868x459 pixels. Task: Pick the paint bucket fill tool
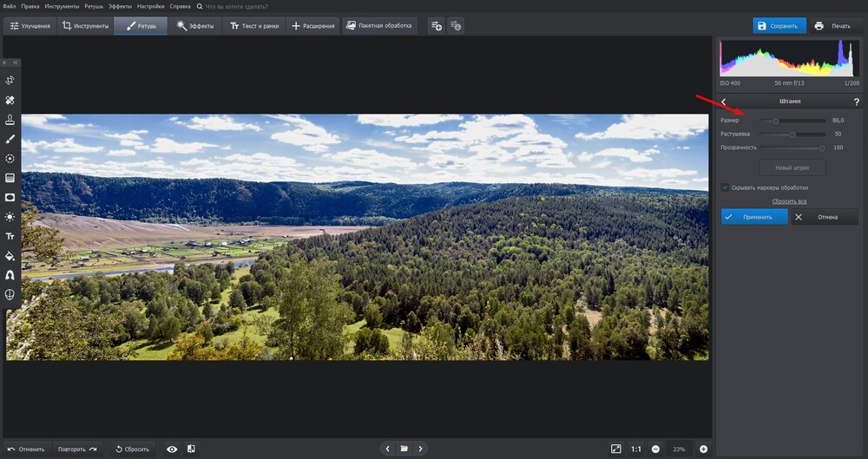tap(10, 256)
